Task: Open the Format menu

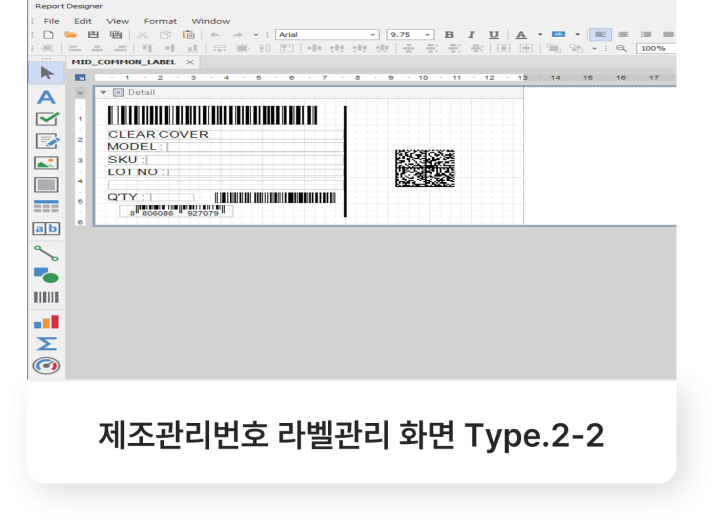Action: (160, 21)
